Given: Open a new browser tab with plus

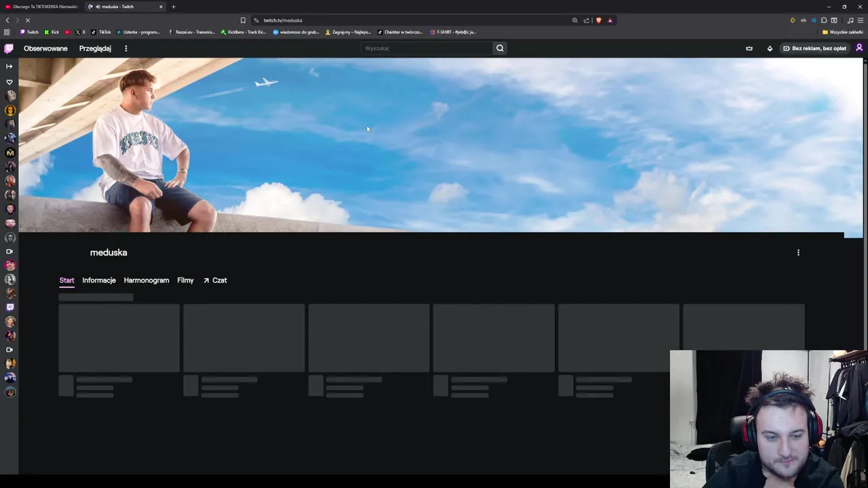Looking at the screenshot, I should [173, 7].
